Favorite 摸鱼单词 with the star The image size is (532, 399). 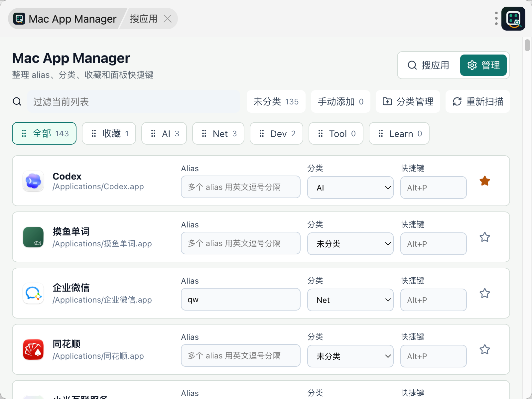(485, 237)
